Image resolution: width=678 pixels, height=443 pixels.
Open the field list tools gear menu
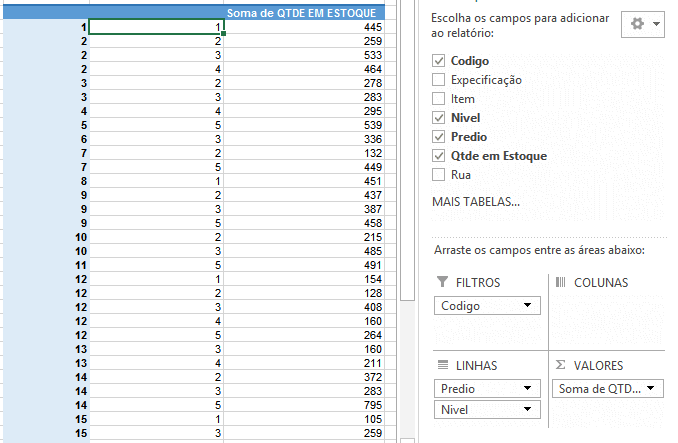[641, 24]
